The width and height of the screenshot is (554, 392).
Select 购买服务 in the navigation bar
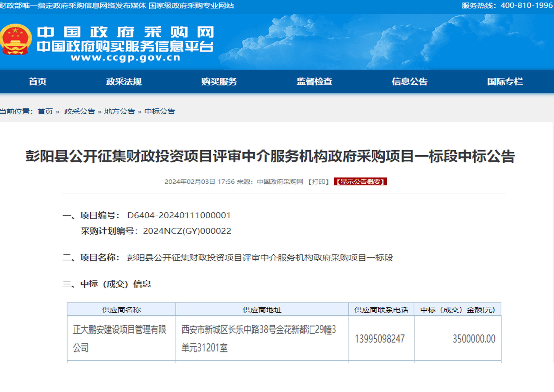tap(219, 82)
